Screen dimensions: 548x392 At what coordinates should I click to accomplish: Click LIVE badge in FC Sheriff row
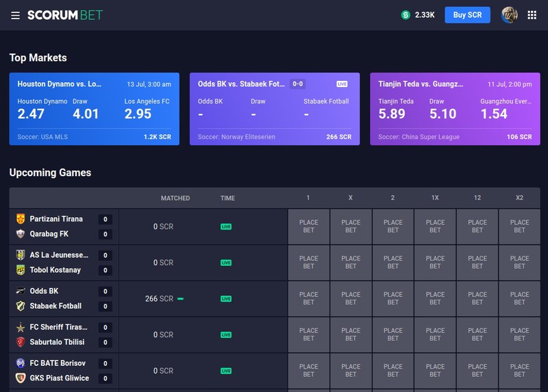226,334
